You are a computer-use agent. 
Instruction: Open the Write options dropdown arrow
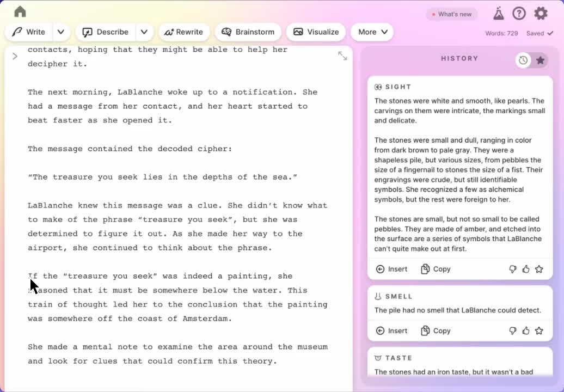(x=60, y=32)
